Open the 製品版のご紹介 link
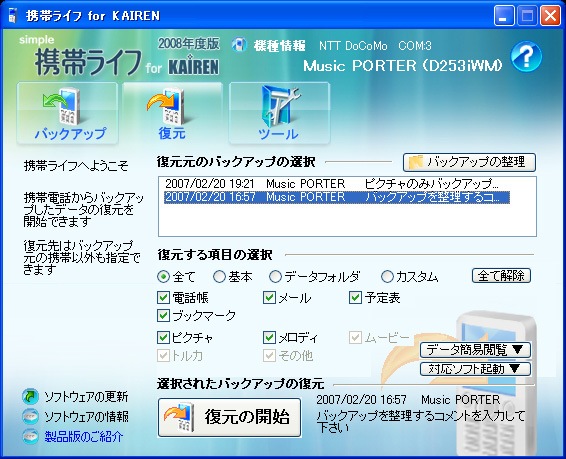This screenshot has width=566, height=459. tap(84, 437)
